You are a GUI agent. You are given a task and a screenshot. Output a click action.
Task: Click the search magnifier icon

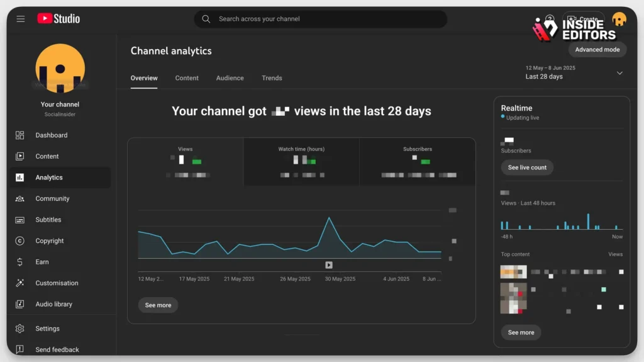[206, 19]
